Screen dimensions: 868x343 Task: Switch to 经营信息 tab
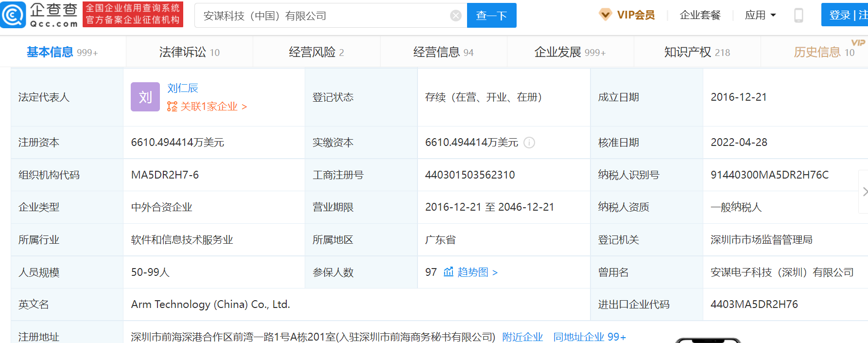[x=443, y=52]
